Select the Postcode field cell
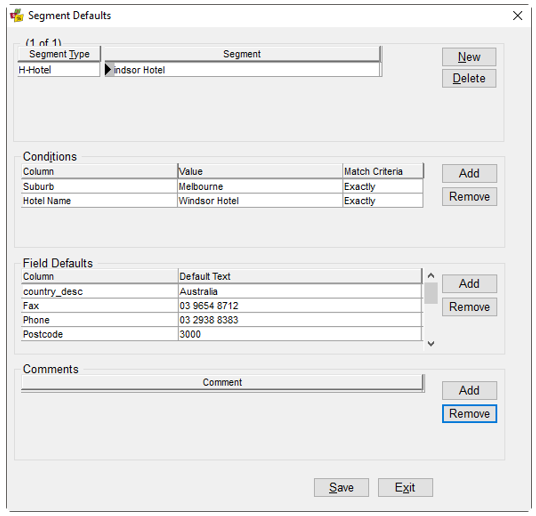Screen dimensions: 536x516 [x=99, y=334]
